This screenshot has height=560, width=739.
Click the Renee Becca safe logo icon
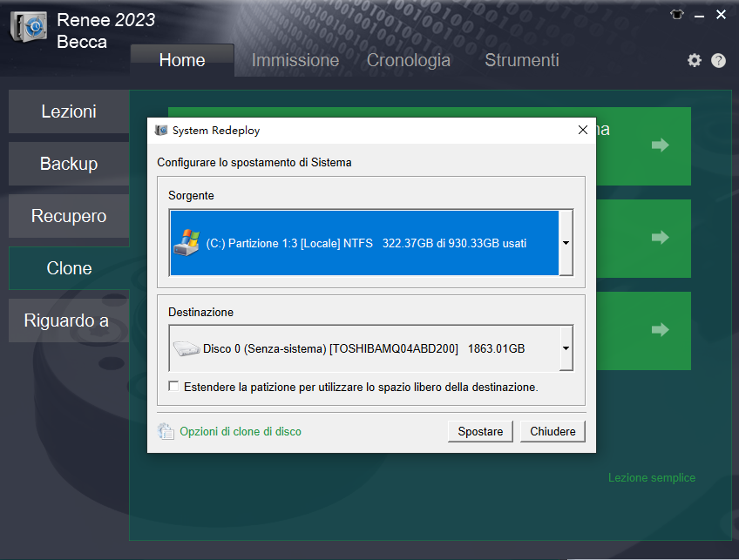[x=29, y=27]
